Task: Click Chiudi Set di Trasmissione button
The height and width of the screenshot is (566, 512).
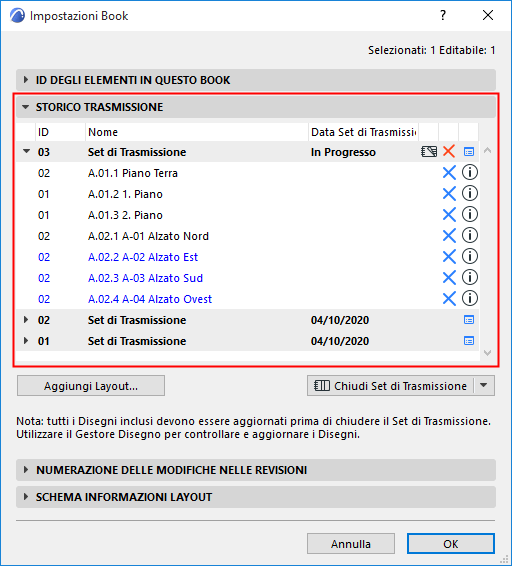Action: pos(390,386)
